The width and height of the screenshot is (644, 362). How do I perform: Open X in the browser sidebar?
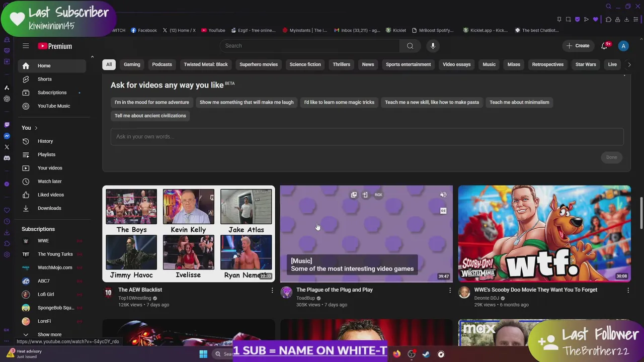point(7,147)
